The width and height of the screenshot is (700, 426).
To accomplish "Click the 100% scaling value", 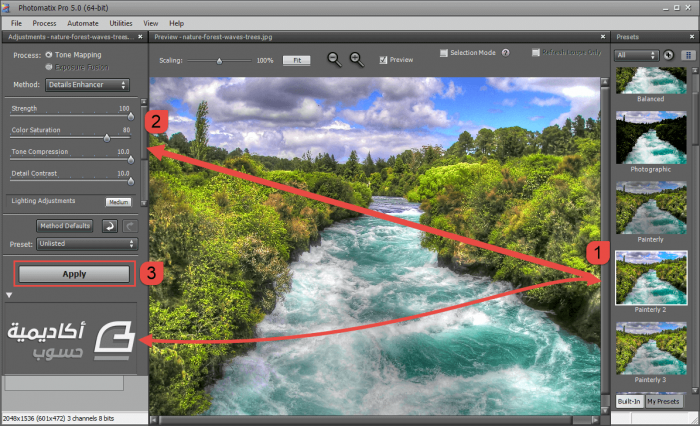I will click(265, 60).
